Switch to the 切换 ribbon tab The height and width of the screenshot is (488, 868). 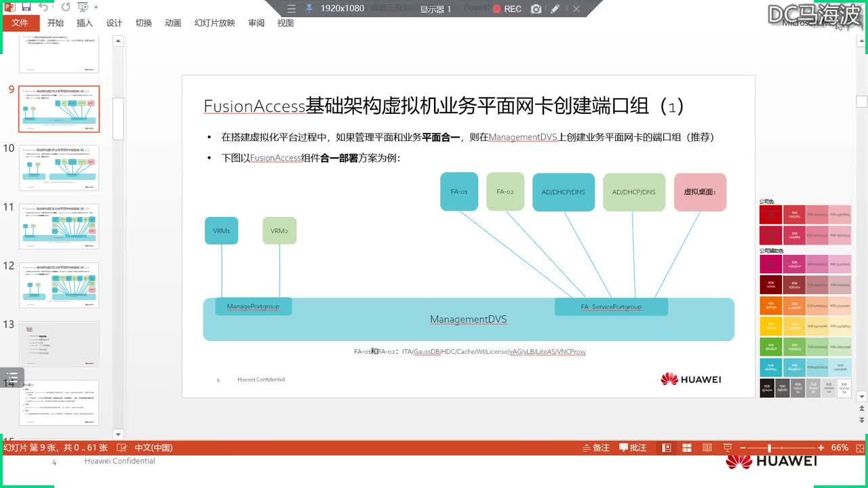point(144,23)
